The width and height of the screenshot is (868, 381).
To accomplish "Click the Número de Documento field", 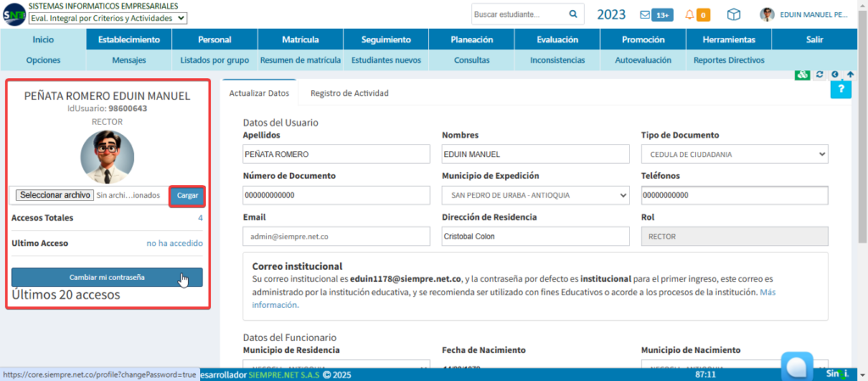I will (x=337, y=195).
